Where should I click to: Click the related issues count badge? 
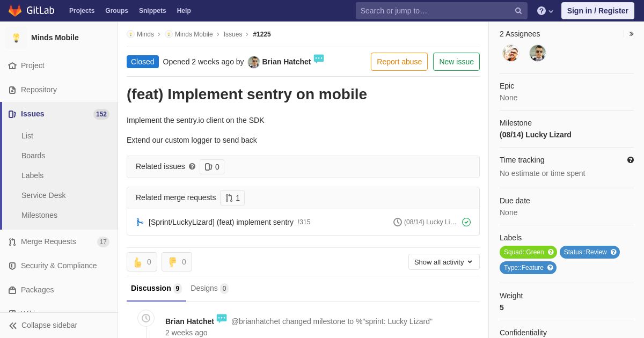click(212, 167)
